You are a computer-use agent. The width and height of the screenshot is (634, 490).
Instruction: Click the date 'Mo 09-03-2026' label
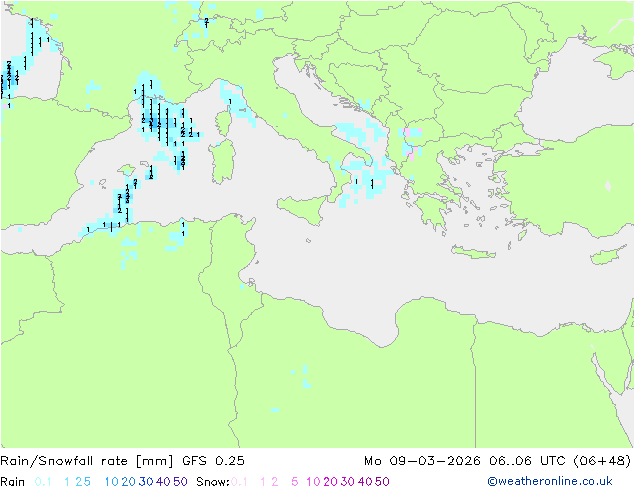(422, 461)
